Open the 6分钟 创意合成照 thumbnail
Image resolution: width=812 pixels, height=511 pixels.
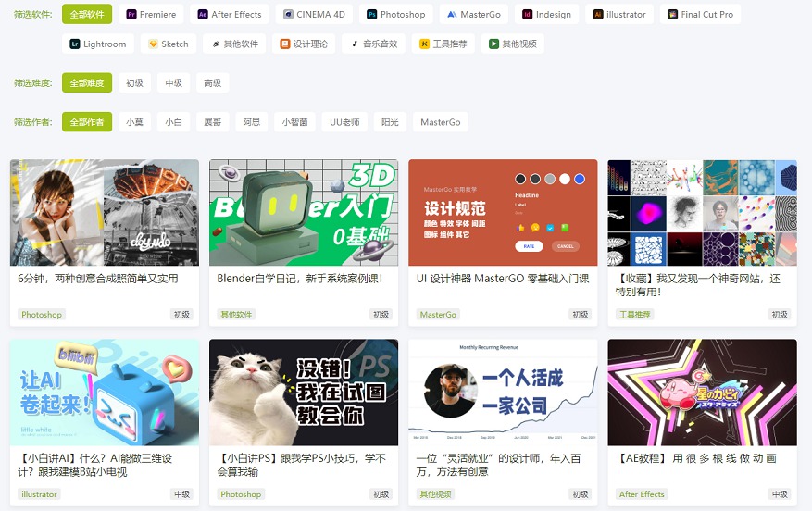tap(105, 212)
